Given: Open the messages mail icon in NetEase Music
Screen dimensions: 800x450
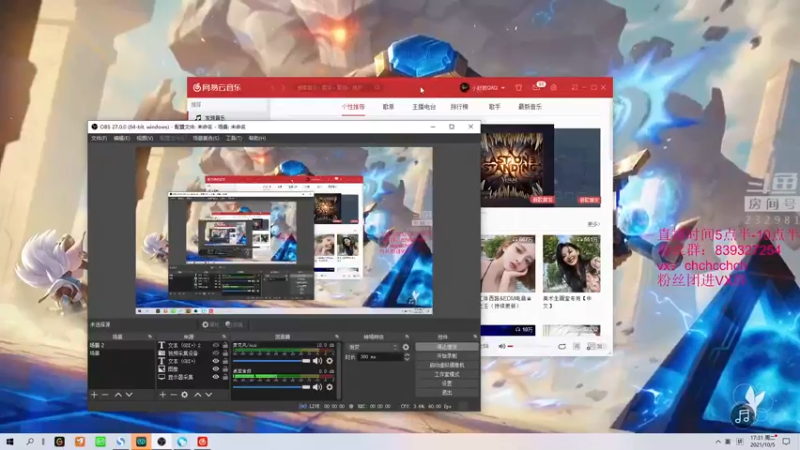Looking at the screenshot, I should pyautogui.click(x=536, y=88).
